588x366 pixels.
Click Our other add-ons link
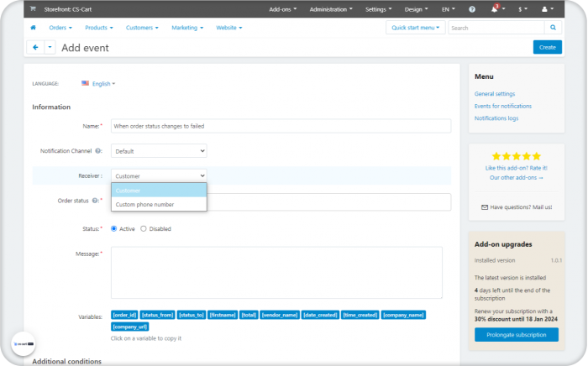point(517,178)
